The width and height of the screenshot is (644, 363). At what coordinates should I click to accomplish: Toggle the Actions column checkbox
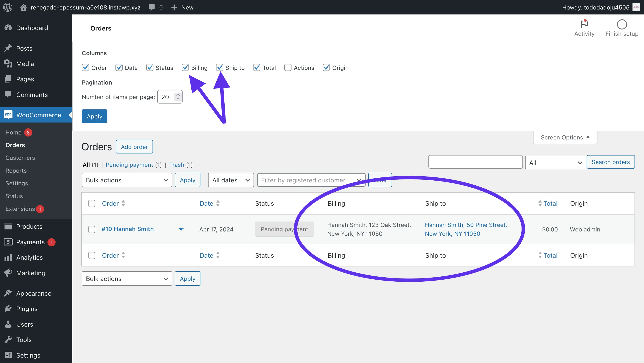click(287, 67)
